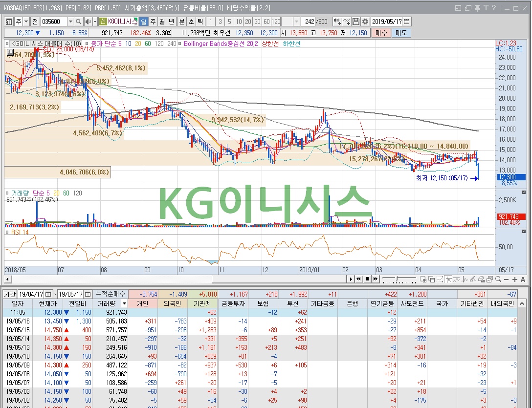Select the 년 yearly period button

click(171, 21)
